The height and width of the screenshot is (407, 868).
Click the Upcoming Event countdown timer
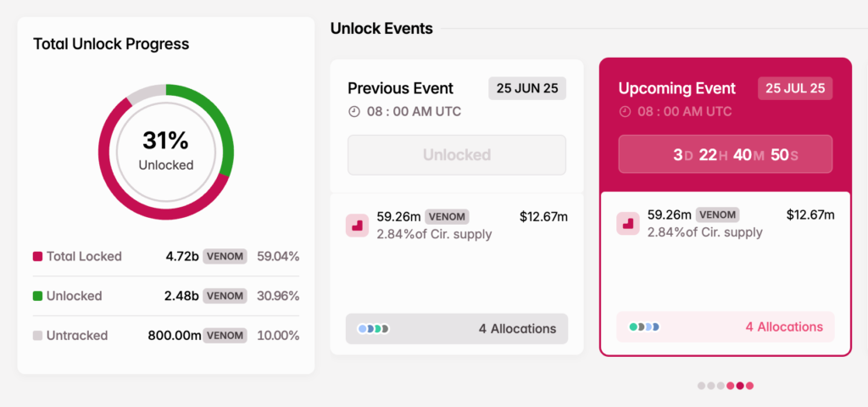click(725, 154)
